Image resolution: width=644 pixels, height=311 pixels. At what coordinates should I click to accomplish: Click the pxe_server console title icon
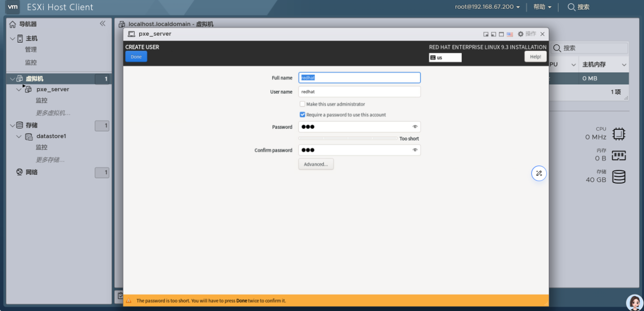(131, 34)
